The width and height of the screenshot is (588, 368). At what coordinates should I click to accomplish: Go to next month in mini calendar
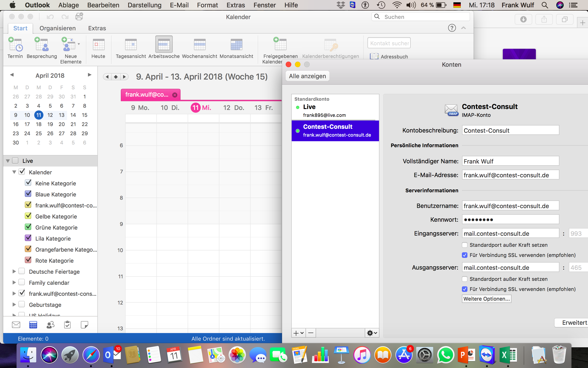click(89, 75)
